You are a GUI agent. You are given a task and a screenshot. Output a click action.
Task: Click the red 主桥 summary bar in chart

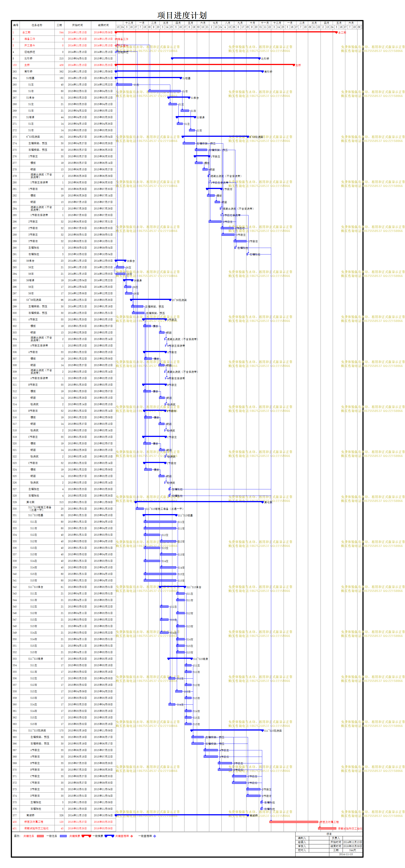[x=205, y=65]
